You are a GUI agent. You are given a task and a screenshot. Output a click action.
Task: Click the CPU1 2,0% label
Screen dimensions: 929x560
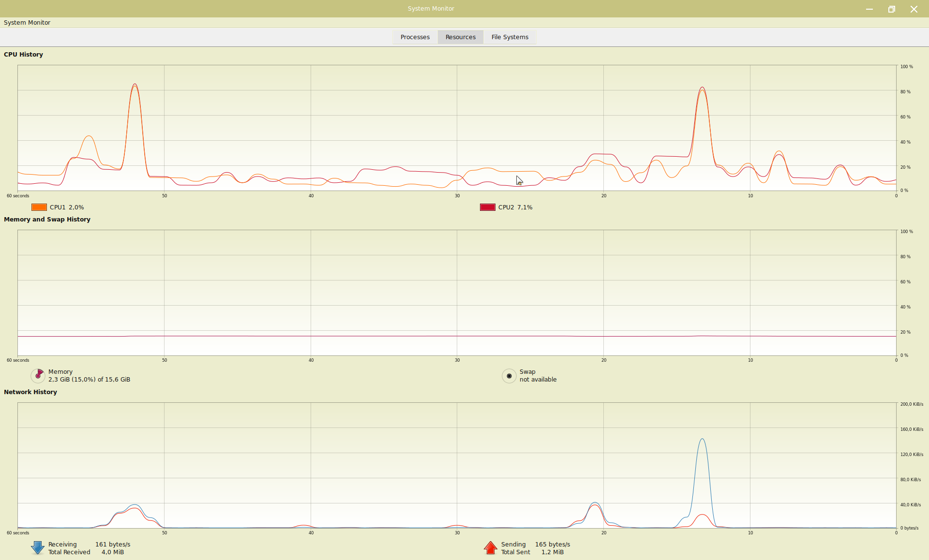[x=67, y=207]
